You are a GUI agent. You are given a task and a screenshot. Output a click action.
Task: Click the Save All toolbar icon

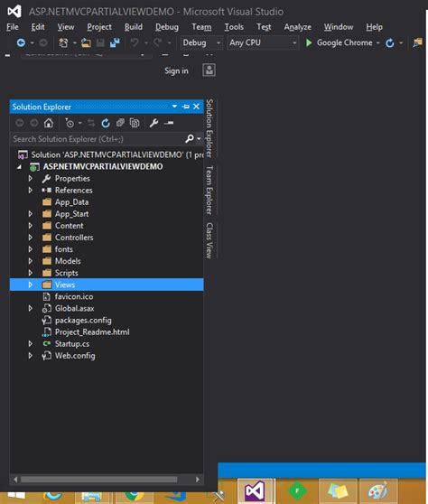tap(115, 42)
